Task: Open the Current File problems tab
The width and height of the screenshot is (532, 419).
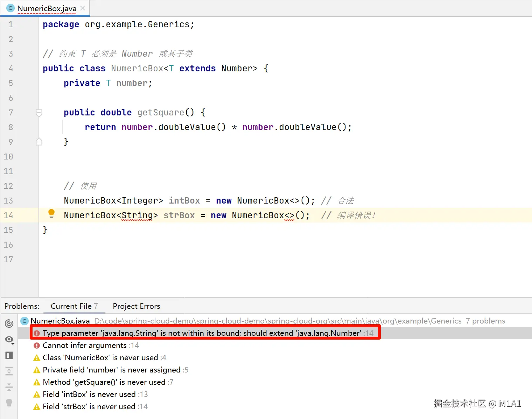Action: (74, 306)
